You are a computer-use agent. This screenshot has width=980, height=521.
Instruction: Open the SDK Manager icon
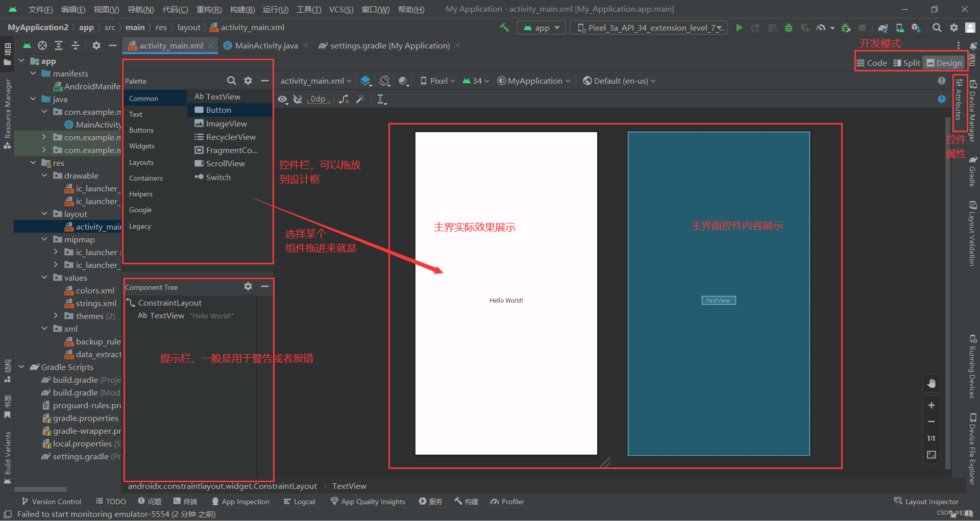[x=916, y=28]
